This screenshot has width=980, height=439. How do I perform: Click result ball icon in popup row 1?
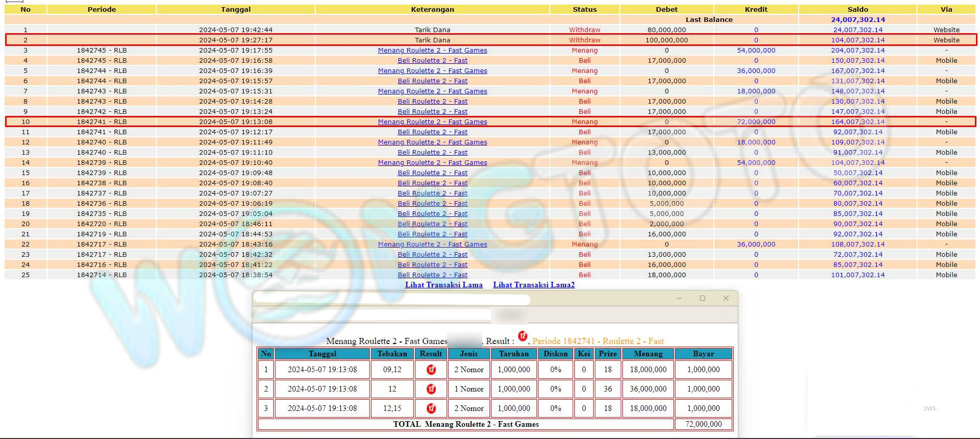[431, 370]
